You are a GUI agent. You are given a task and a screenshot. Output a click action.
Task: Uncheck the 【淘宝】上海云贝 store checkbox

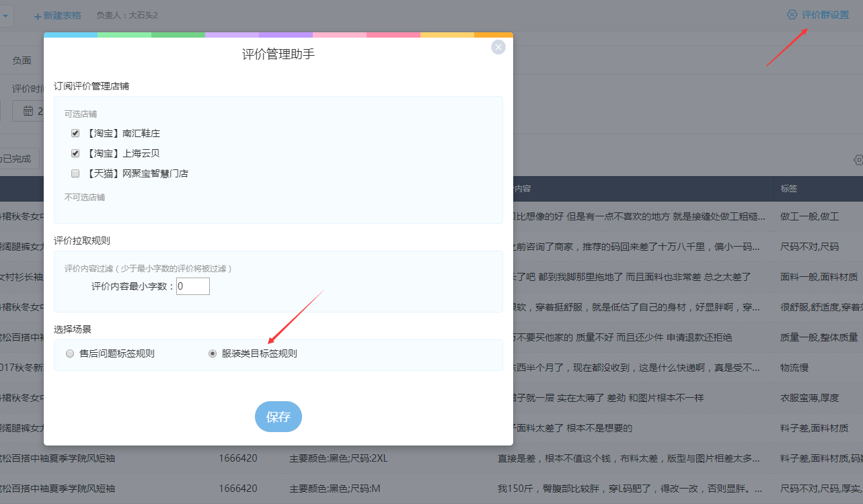[75, 153]
